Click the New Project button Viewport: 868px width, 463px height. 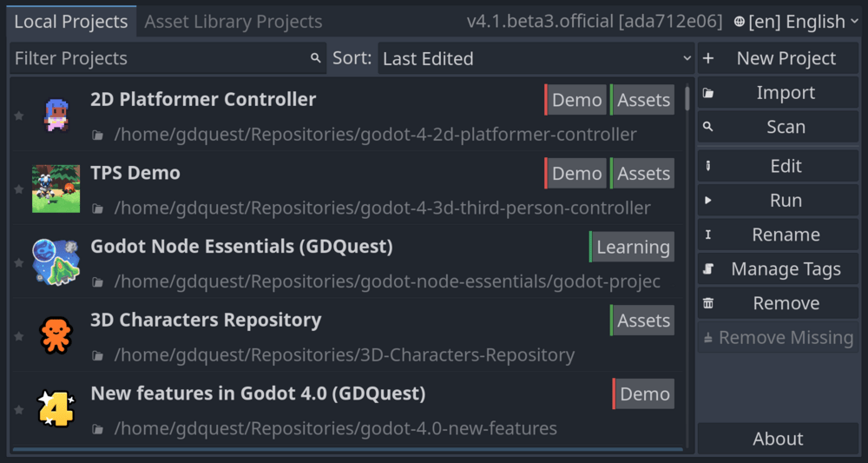point(777,58)
